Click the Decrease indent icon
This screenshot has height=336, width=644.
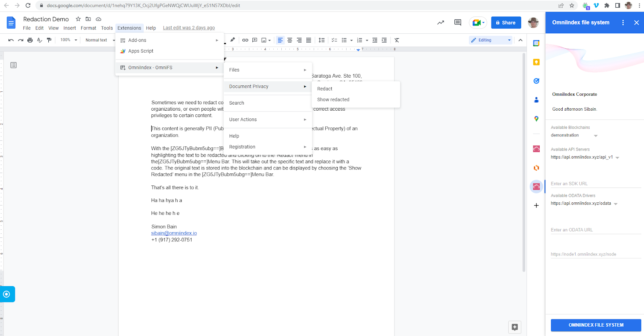[375, 40]
